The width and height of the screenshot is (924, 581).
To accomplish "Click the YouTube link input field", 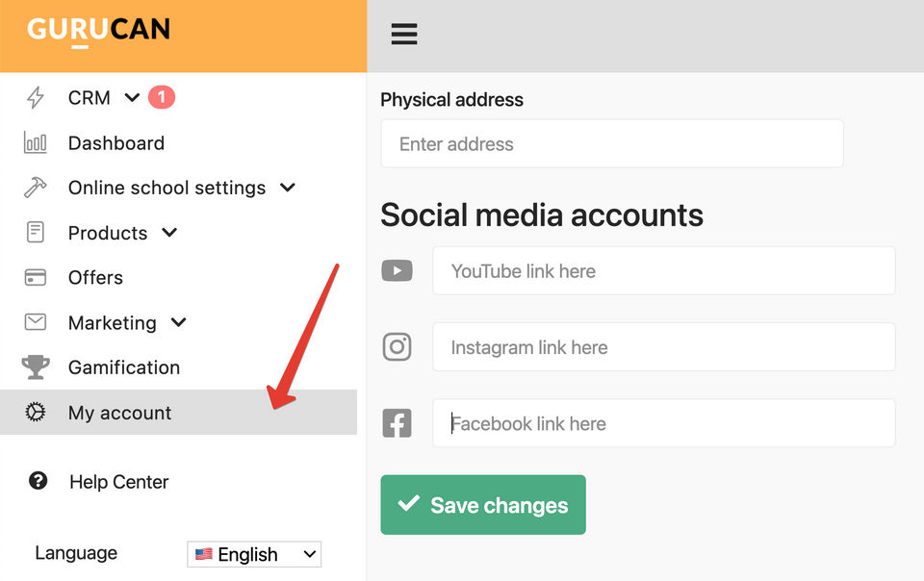I will pyautogui.click(x=664, y=270).
